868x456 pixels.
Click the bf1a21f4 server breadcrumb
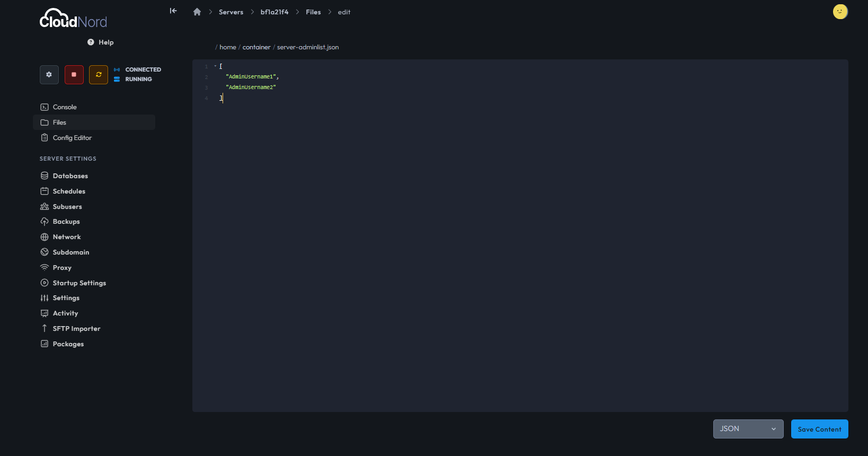pos(274,12)
